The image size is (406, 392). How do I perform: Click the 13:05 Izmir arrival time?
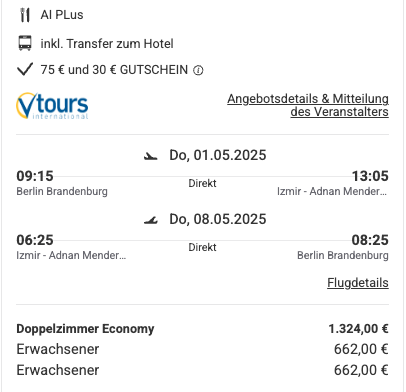[370, 176]
